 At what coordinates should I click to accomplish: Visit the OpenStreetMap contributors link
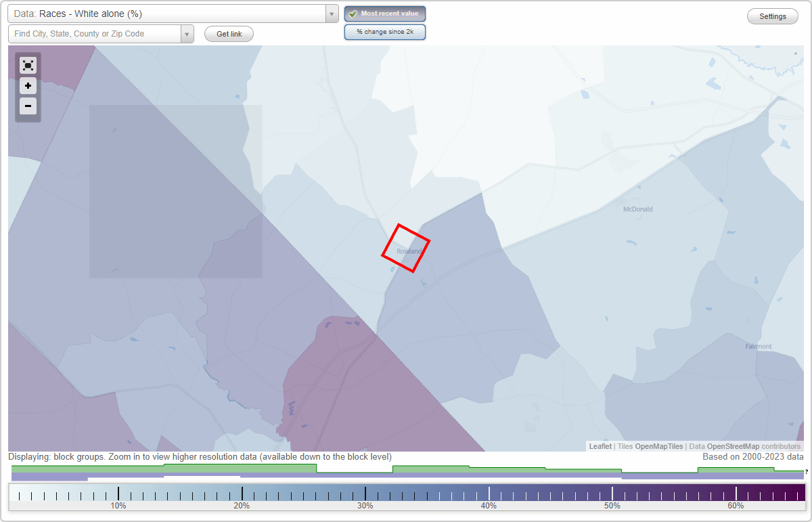727,446
